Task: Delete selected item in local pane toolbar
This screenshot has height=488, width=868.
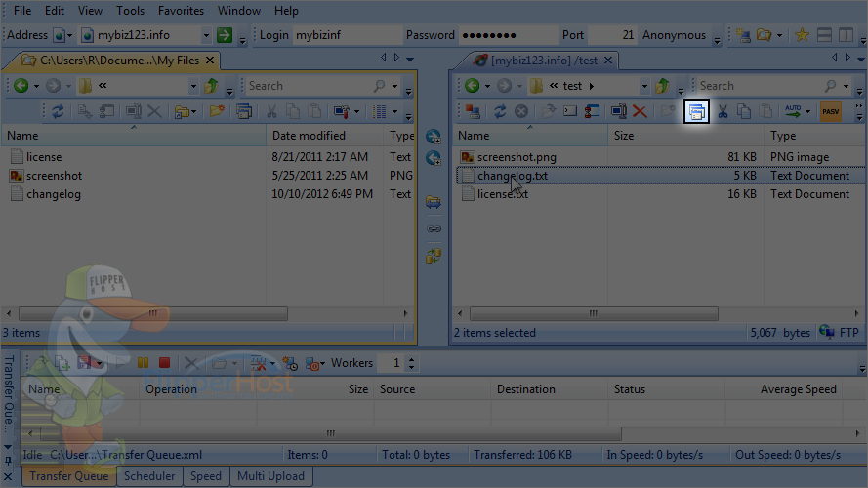Action: click(x=154, y=112)
